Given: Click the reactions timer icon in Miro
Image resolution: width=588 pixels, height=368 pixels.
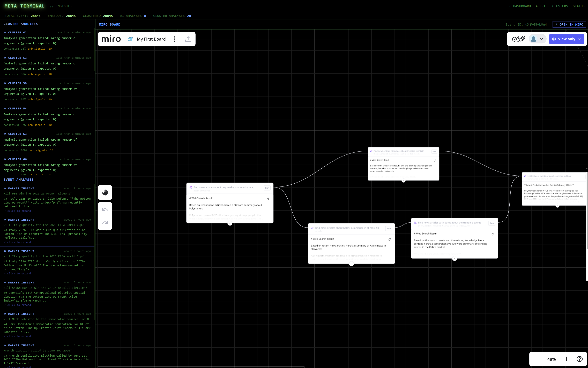Looking at the screenshot, I should [x=518, y=39].
